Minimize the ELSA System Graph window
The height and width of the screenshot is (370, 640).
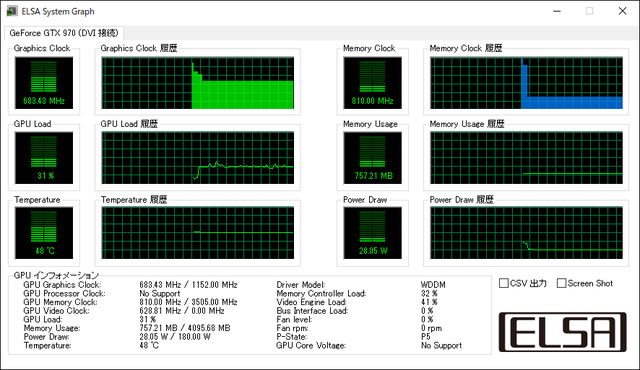tap(557, 11)
